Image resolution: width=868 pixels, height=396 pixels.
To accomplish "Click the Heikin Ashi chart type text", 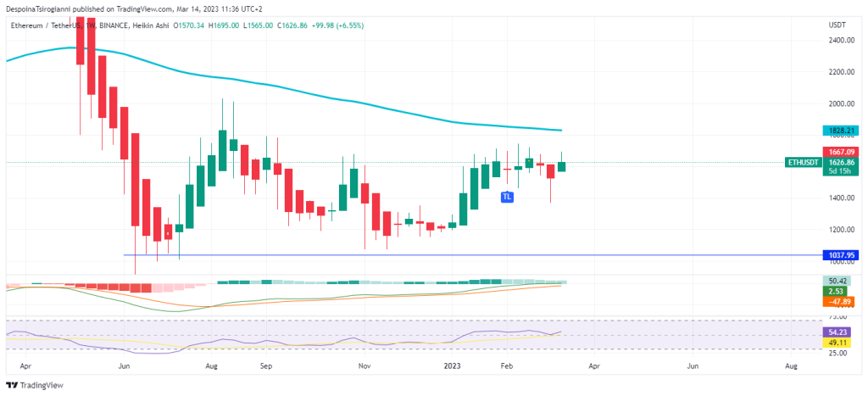I will 148,25.
